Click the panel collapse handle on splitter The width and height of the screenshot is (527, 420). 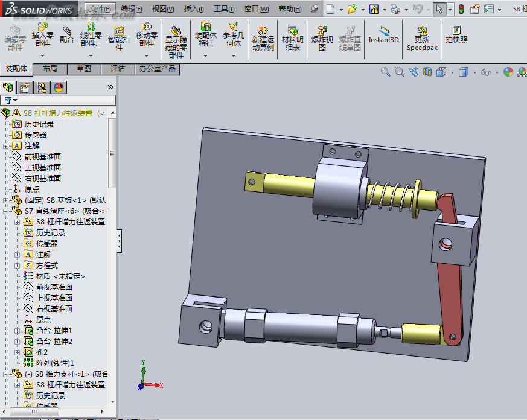tap(119, 241)
